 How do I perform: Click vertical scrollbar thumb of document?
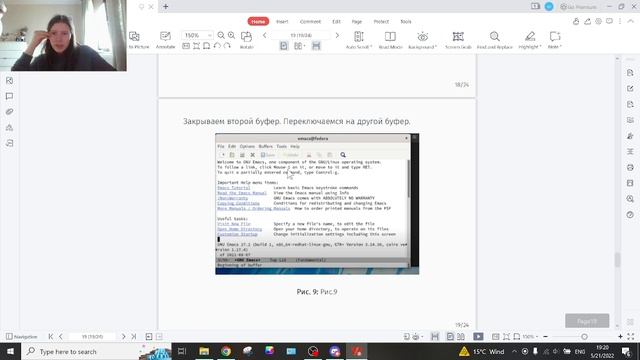click(617, 260)
